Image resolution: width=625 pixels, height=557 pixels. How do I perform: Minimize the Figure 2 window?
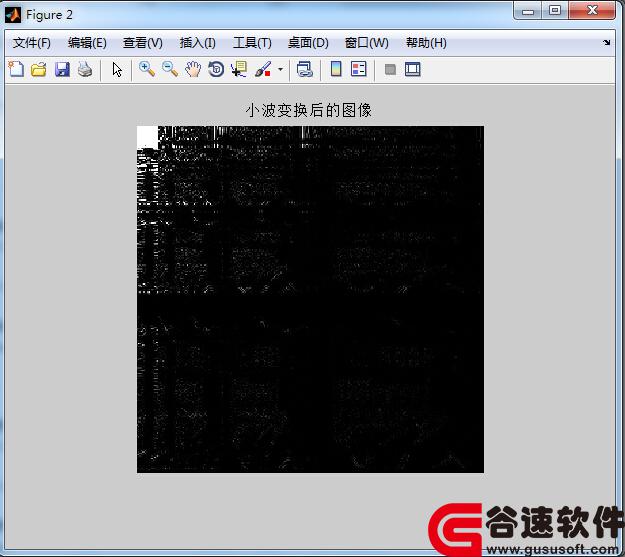pos(528,11)
